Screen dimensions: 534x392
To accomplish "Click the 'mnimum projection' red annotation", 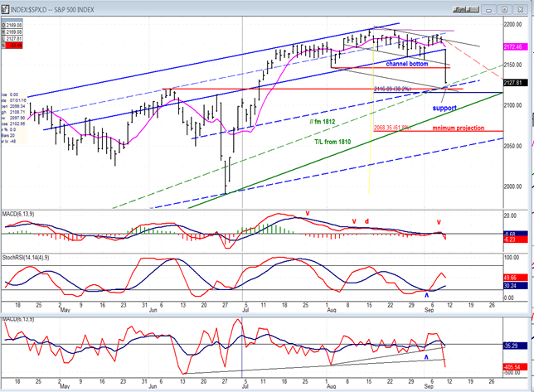I will (x=458, y=128).
